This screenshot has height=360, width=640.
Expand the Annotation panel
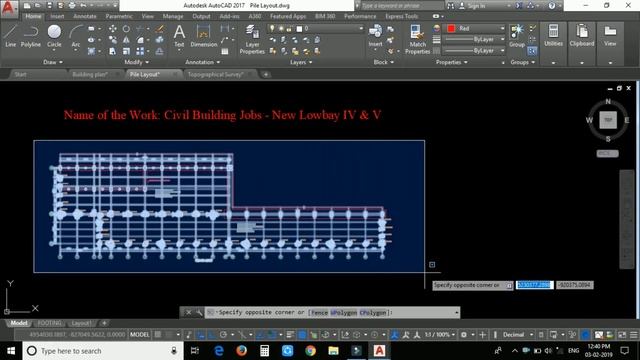pyautogui.click(x=202, y=62)
